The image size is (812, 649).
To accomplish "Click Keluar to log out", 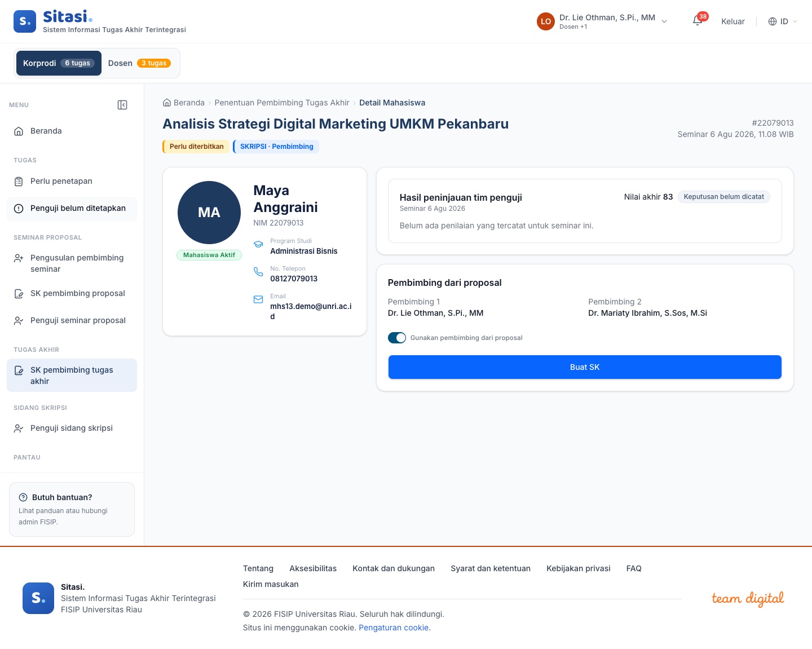I will tap(733, 21).
